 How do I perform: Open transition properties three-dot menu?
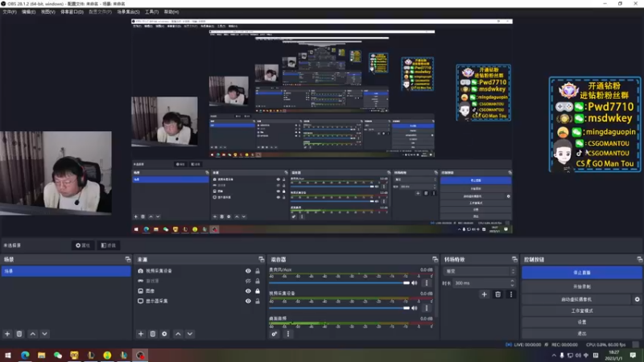pos(511,294)
